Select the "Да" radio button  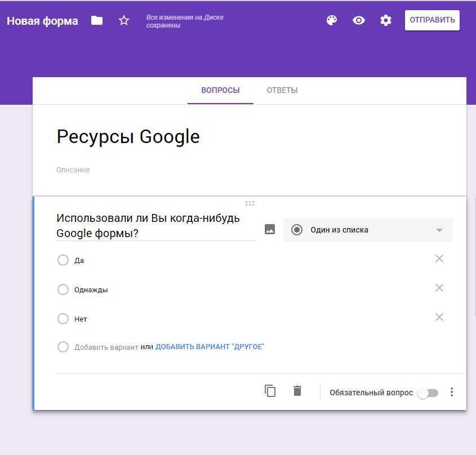(x=63, y=260)
